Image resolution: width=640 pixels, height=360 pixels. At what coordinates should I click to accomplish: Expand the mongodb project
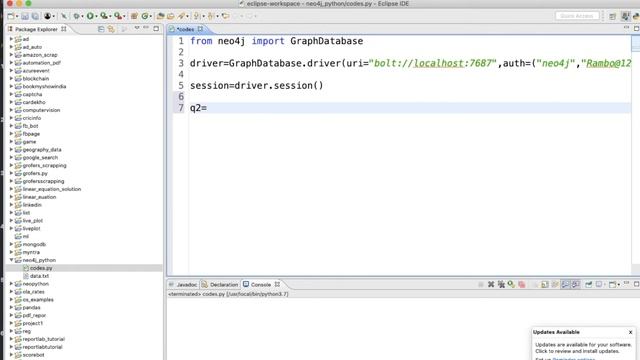coord(11,244)
